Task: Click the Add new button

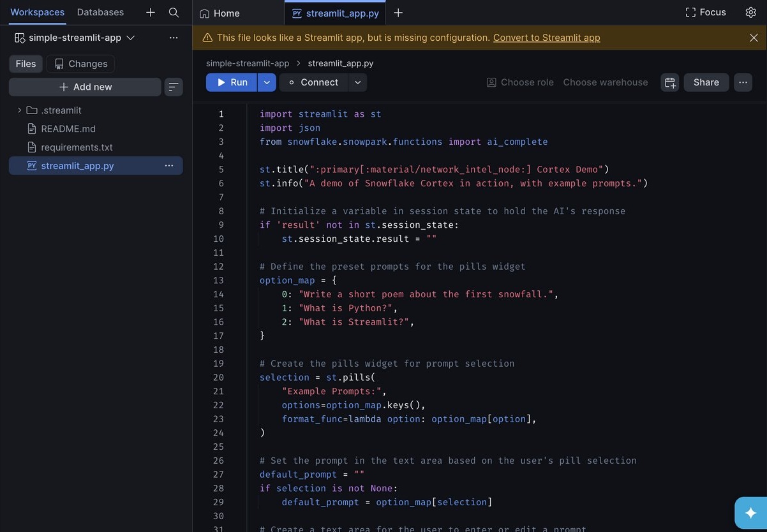Action: click(85, 87)
